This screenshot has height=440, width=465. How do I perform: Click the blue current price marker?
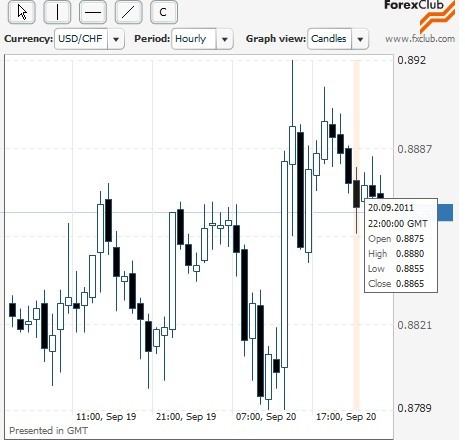(445, 212)
